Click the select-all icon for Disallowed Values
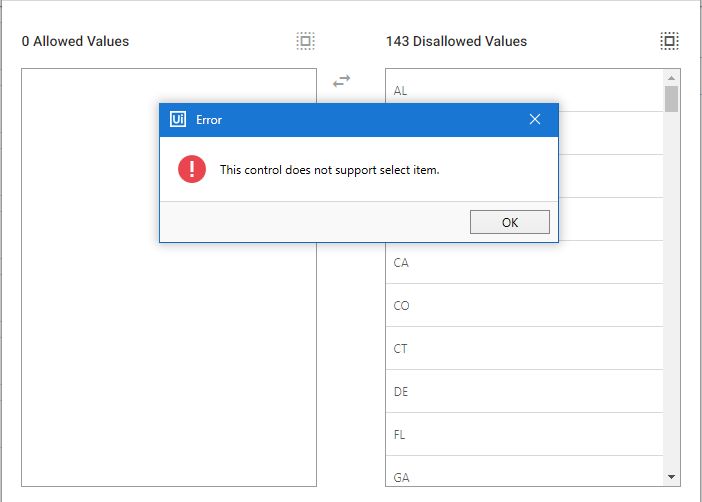The image size is (702, 502). coord(669,41)
